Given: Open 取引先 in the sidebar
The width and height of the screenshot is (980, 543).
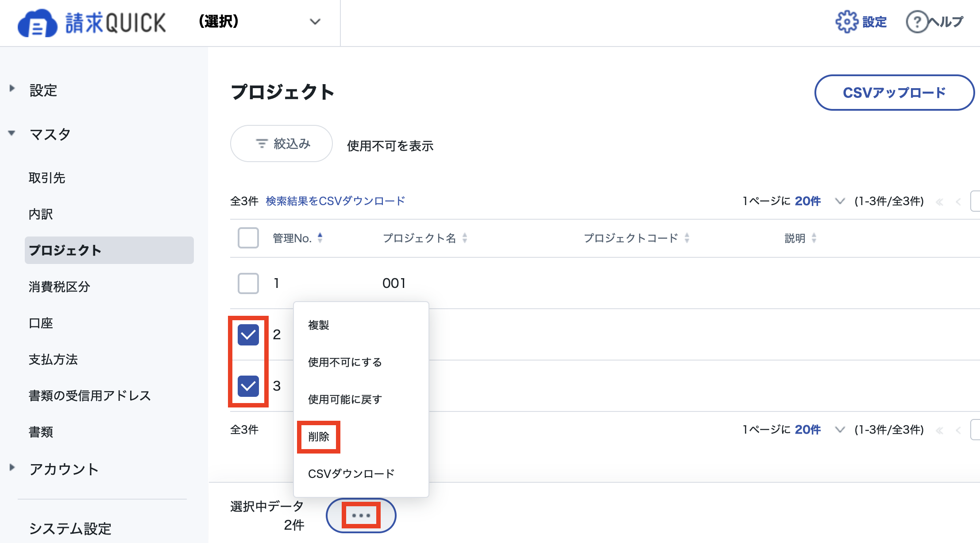Looking at the screenshot, I should (x=47, y=178).
